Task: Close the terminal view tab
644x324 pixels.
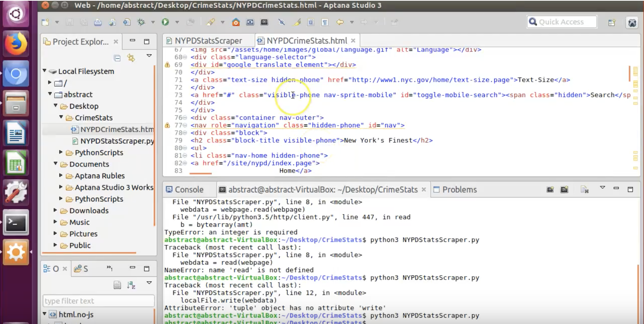Action: pyautogui.click(x=424, y=190)
